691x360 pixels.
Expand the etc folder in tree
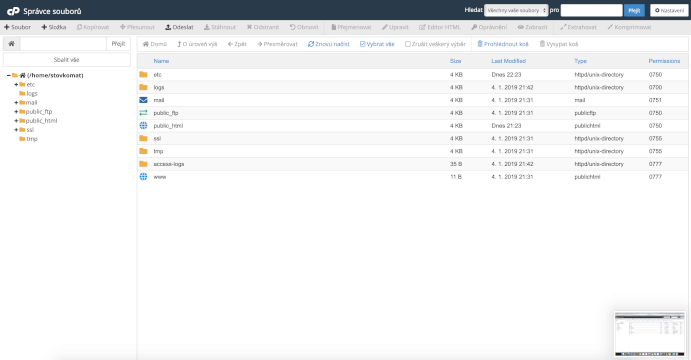pyautogui.click(x=16, y=85)
